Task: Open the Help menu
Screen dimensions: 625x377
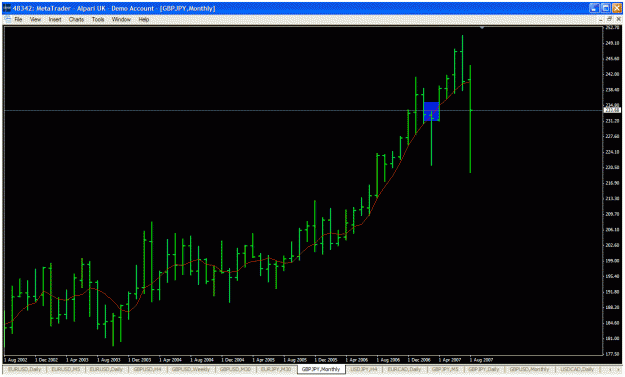Action: [x=143, y=19]
